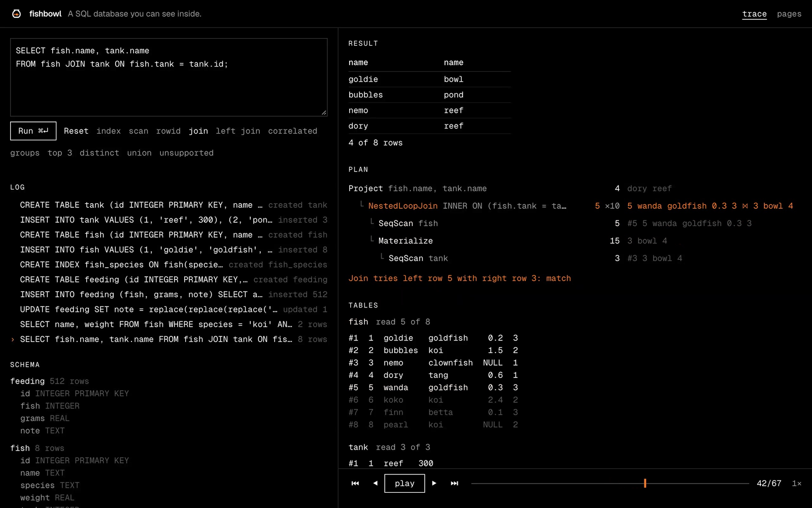Load the groups example query
Viewport: 812px width, 508px height.
[25, 153]
